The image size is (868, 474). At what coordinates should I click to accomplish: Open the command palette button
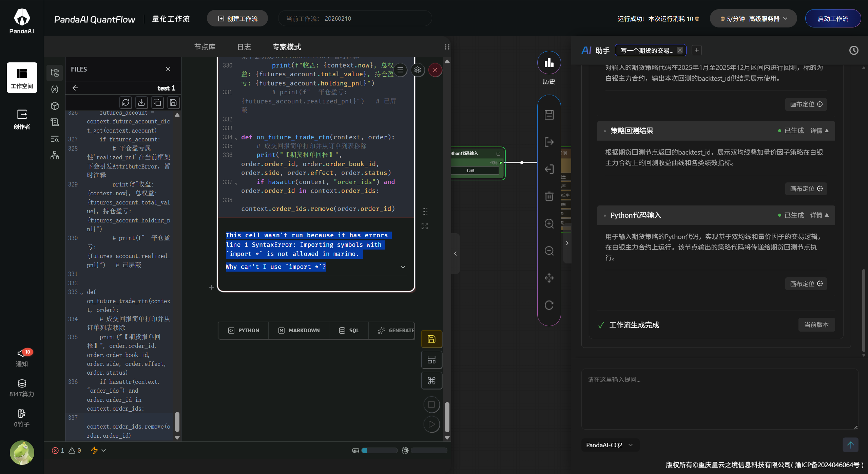431,381
